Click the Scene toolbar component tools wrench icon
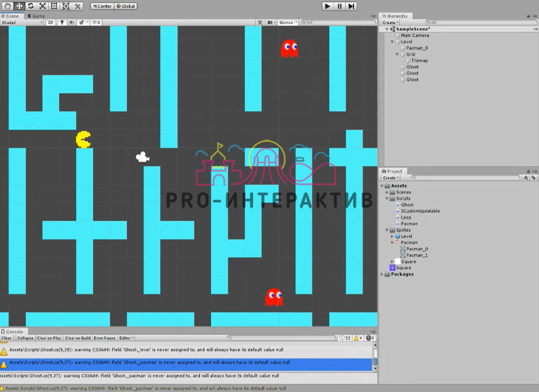Image resolution: width=539 pixels, height=392 pixels. (x=260, y=22)
